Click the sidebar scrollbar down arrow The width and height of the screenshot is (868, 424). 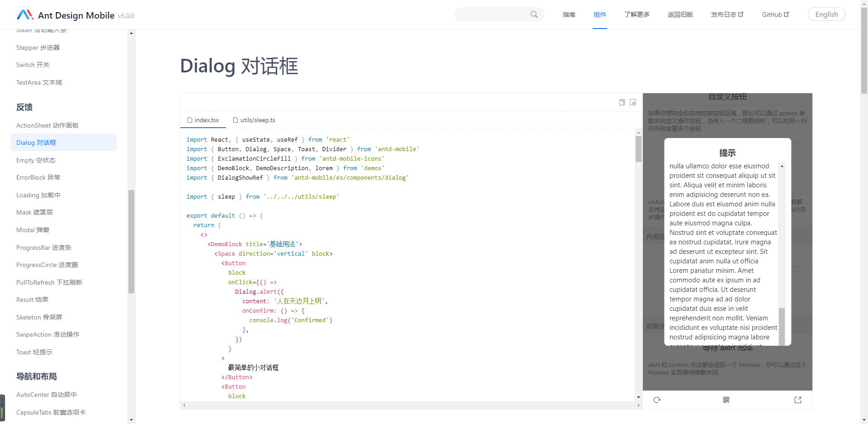131,420
